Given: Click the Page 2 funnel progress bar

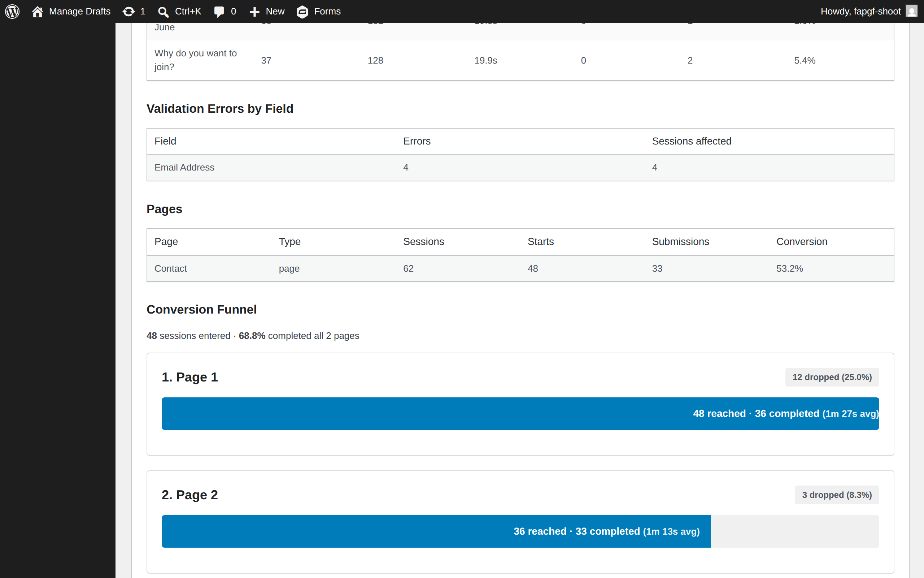Looking at the screenshot, I should pyautogui.click(x=436, y=531).
